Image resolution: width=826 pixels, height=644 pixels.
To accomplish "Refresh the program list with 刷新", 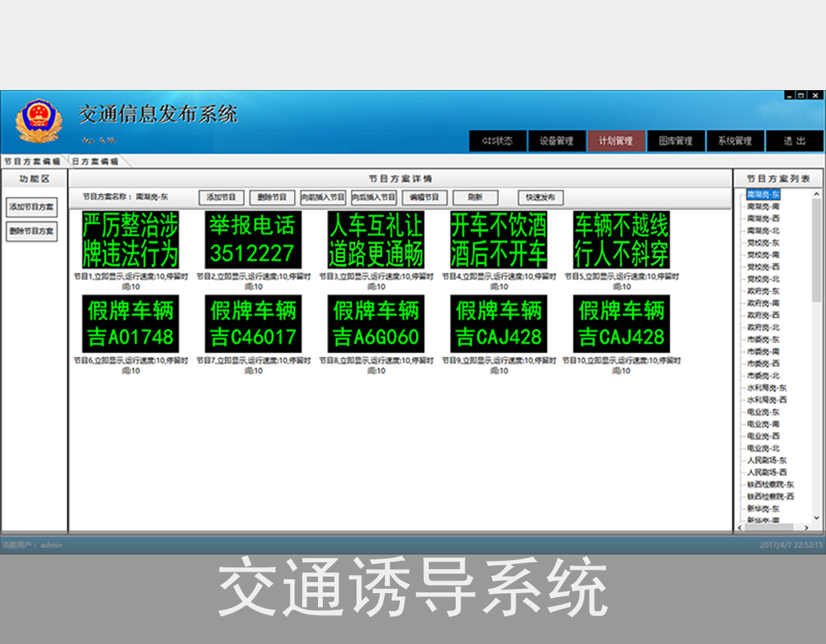I will click(x=475, y=197).
